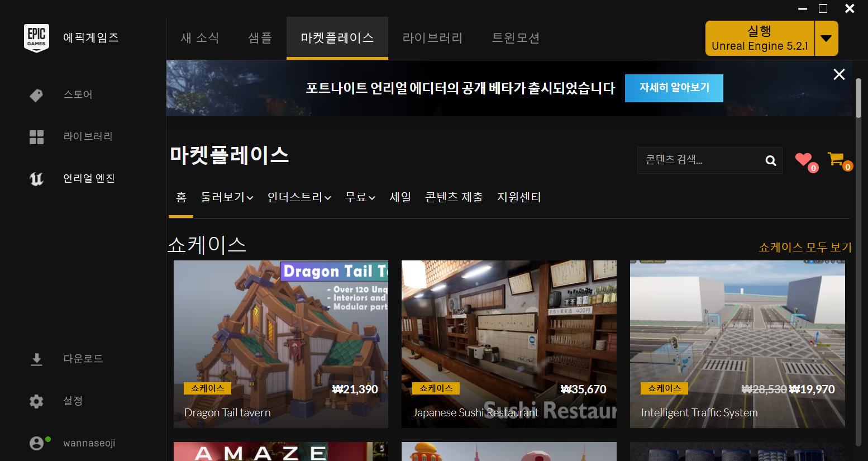Open the 스토어 tag icon in sidebar

pyautogui.click(x=36, y=95)
